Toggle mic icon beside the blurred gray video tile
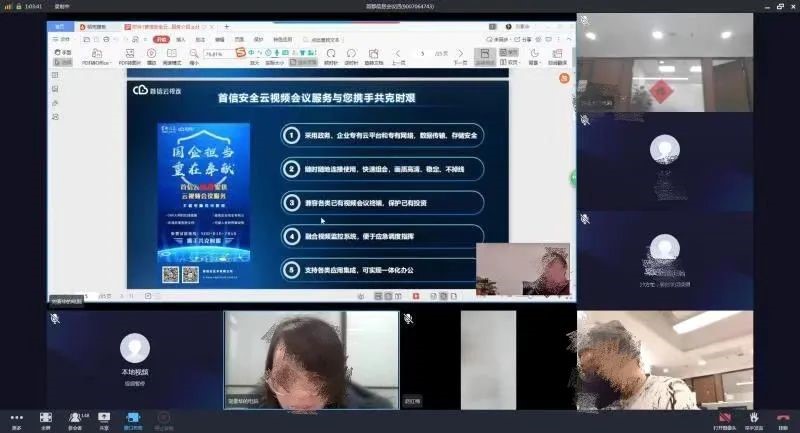This screenshot has width=800, height=433. (x=408, y=319)
